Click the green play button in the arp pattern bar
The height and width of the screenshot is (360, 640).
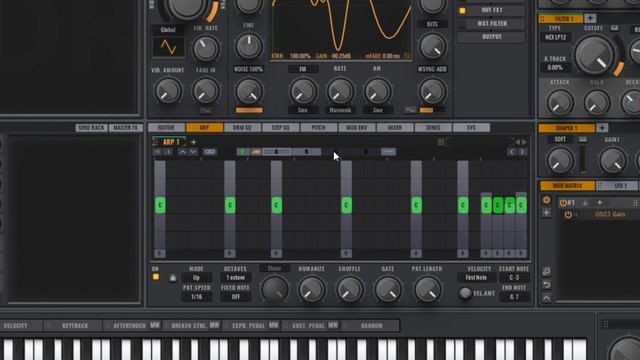tap(242, 152)
